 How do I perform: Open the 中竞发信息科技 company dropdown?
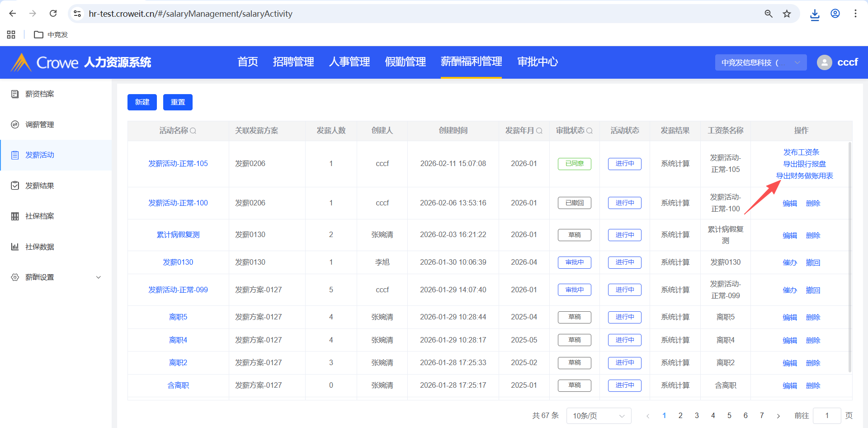760,62
